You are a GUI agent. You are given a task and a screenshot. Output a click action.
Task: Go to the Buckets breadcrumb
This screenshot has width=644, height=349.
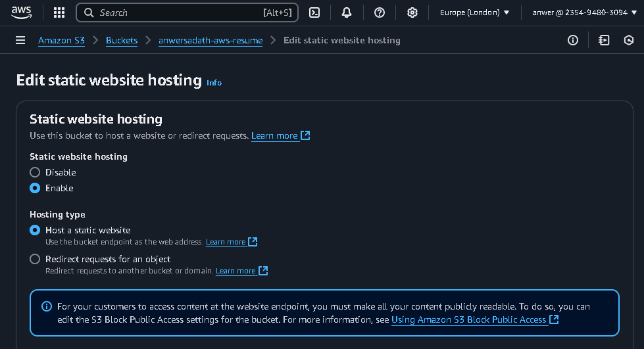[x=122, y=40]
